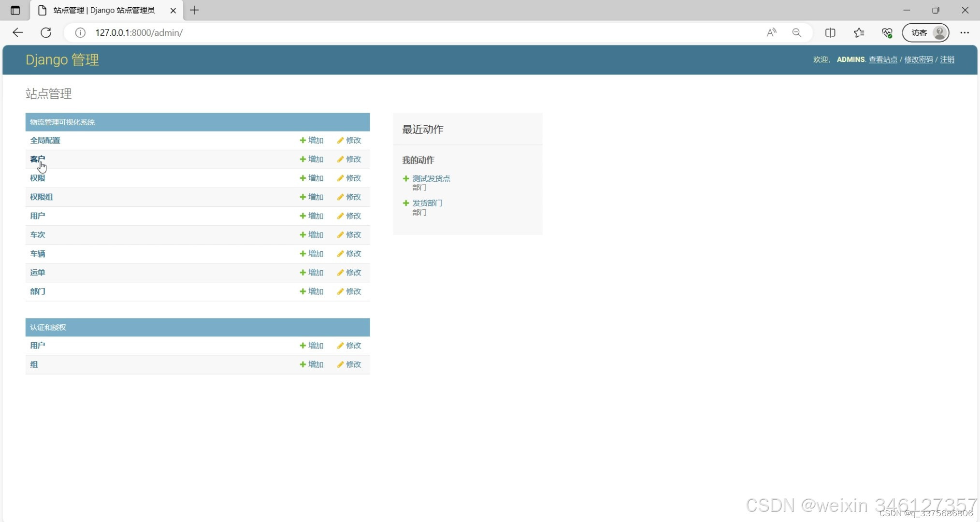
Task: Open the split screen icon
Action: point(830,32)
